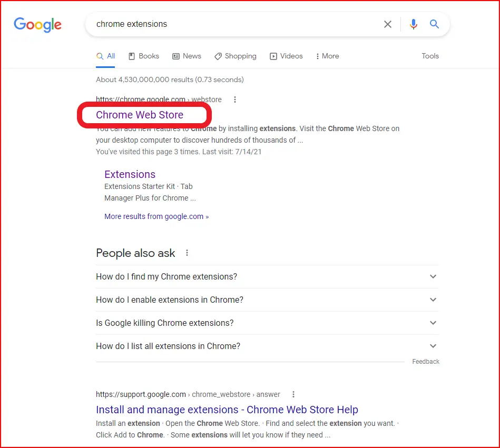Switch to the Books tab

144,56
